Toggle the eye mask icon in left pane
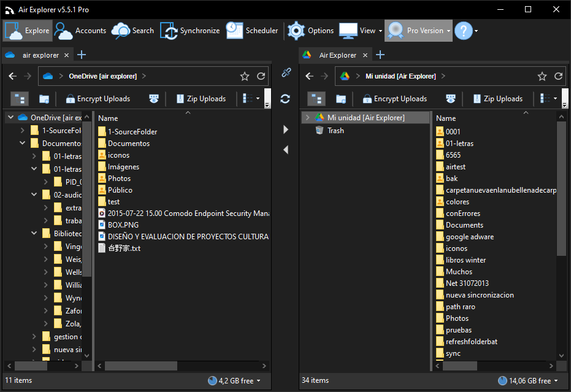571x392 pixels. click(x=154, y=99)
